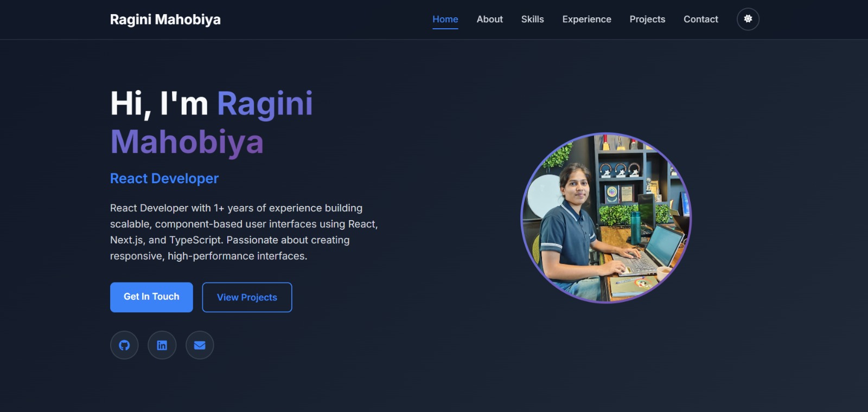Open Contact from the top navigation
Screen dimensions: 868x412
(x=701, y=19)
